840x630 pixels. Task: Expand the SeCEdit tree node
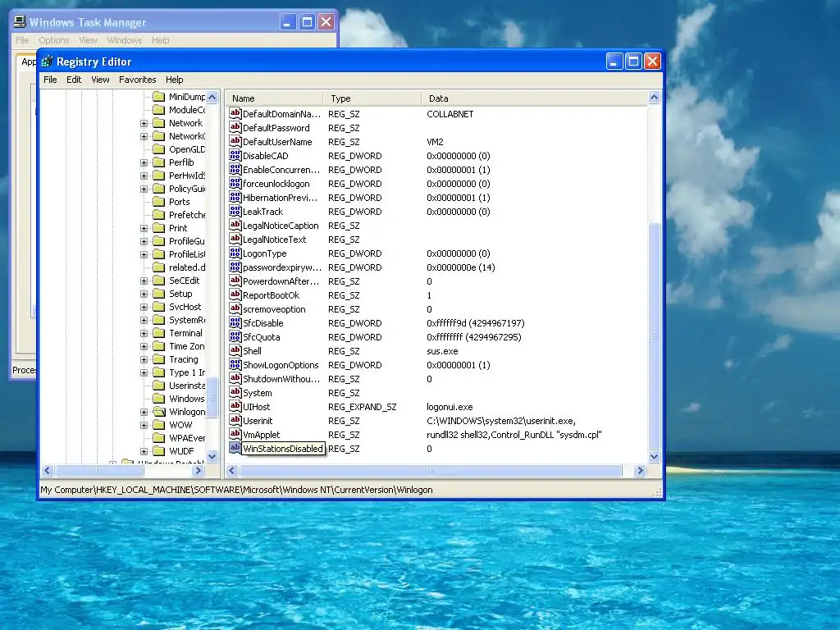click(144, 281)
